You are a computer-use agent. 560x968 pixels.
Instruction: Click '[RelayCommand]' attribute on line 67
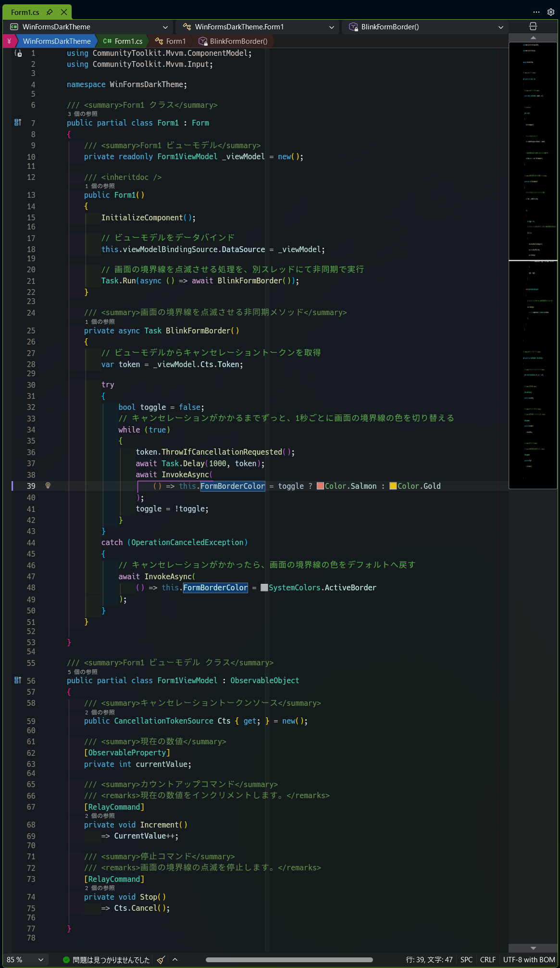pos(114,807)
